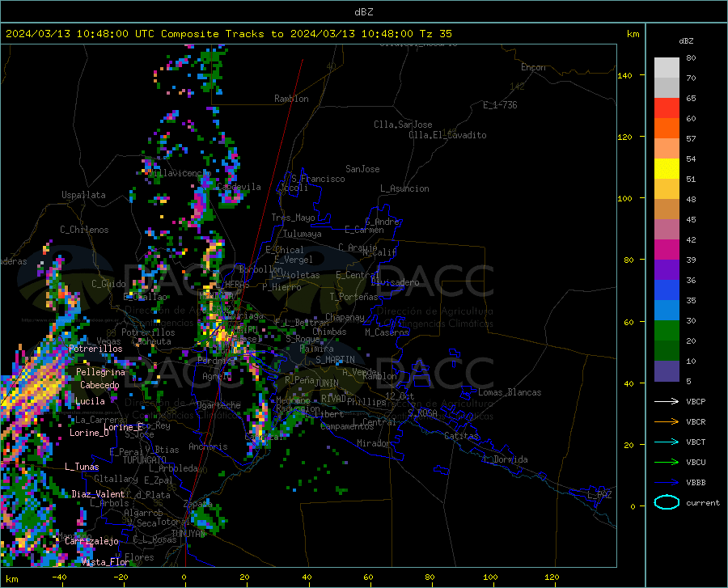The image size is (728, 588).
Task: Click the Potrerillos pink map label
Action: tap(95, 349)
